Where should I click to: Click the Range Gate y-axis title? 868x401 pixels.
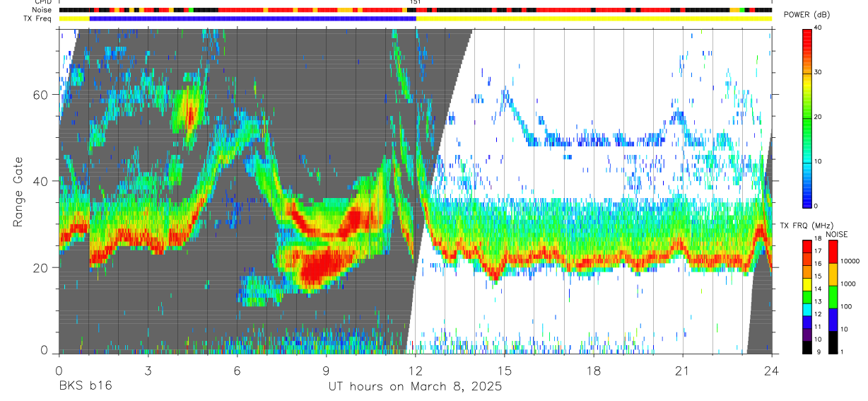tap(18, 192)
